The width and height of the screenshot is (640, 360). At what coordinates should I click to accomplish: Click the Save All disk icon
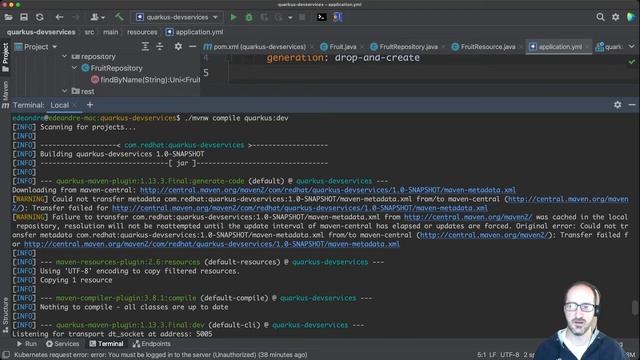click(24, 17)
